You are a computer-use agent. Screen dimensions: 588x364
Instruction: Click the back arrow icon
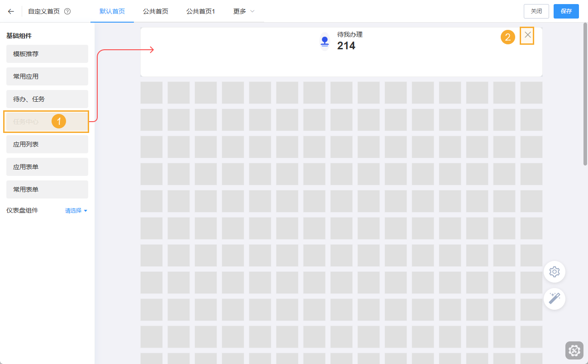click(x=11, y=11)
